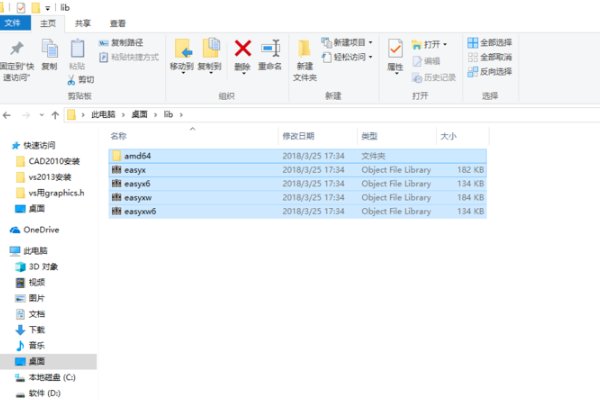Viewport: 600px width, 400px height.
Task: Click the Back navigation arrow
Action: 7,115
